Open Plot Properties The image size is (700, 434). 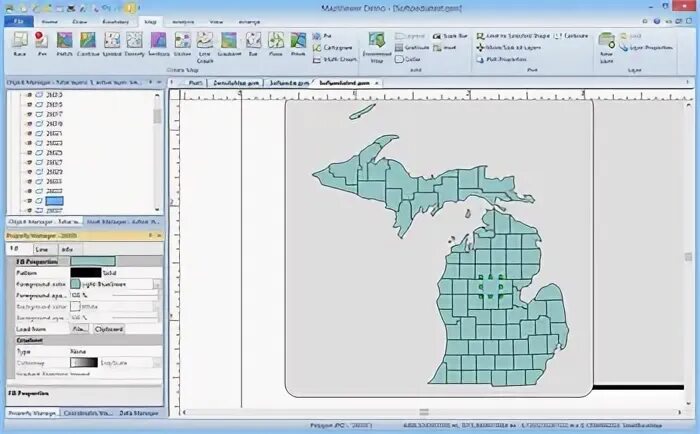501,59
